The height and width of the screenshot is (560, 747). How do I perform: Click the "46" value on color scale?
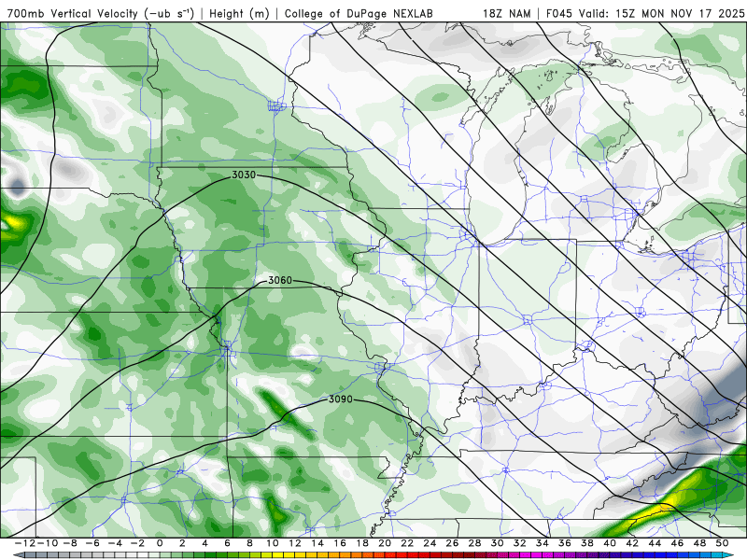(677, 543)
